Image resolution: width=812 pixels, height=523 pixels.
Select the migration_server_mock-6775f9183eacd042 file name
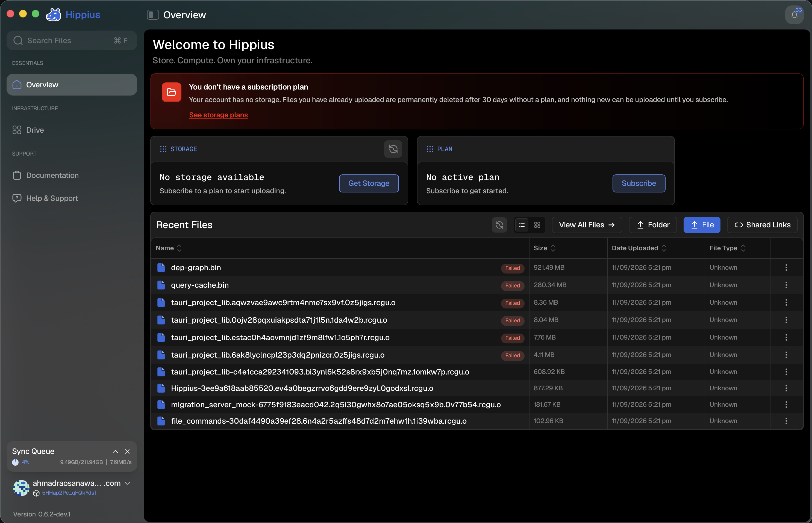(336, 405)
